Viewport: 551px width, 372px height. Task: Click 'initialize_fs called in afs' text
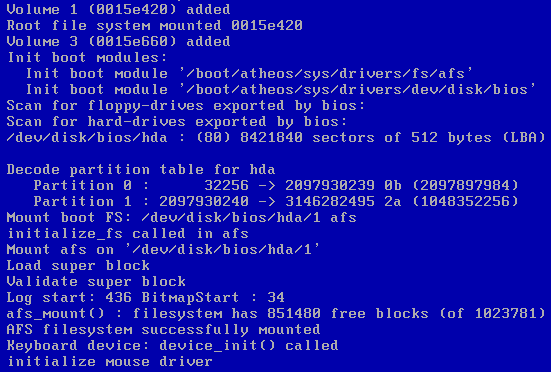tap(128, 234)
